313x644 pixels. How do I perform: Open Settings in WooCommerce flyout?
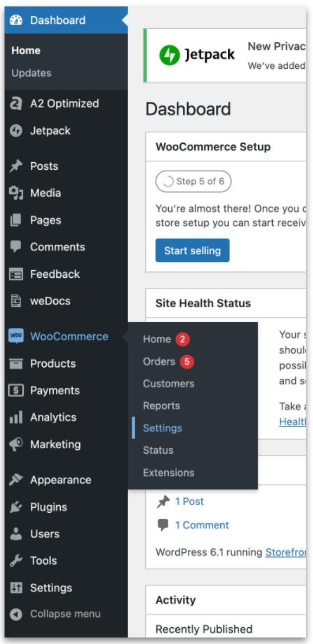point(162,428)
